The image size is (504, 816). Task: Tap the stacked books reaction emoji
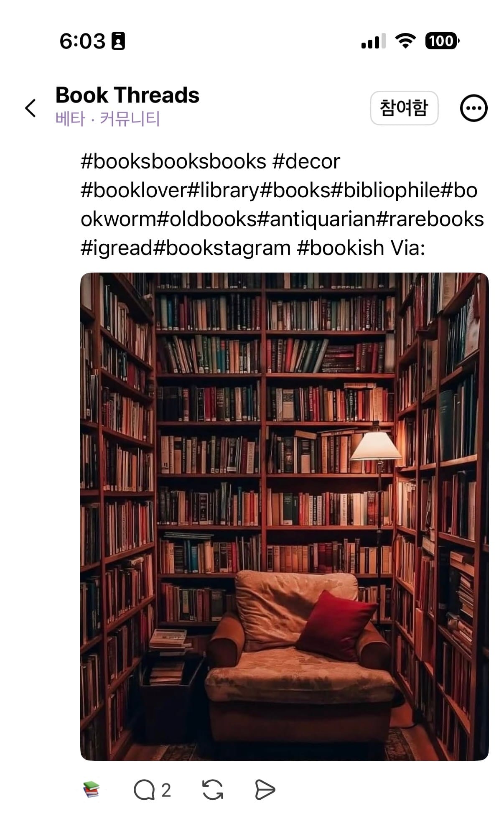(x=92, y=790)
